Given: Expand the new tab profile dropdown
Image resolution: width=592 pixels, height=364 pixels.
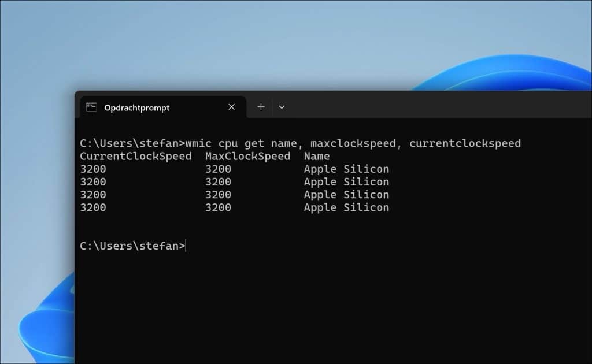Looking at the screenshot, I should (x=282, y=107).
